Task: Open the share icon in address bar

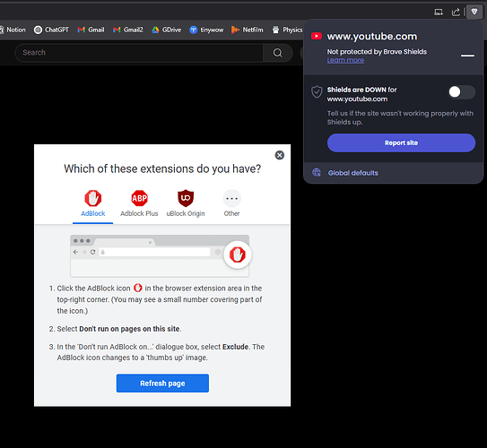Action: pyautogui.click(x=456, y=13)
